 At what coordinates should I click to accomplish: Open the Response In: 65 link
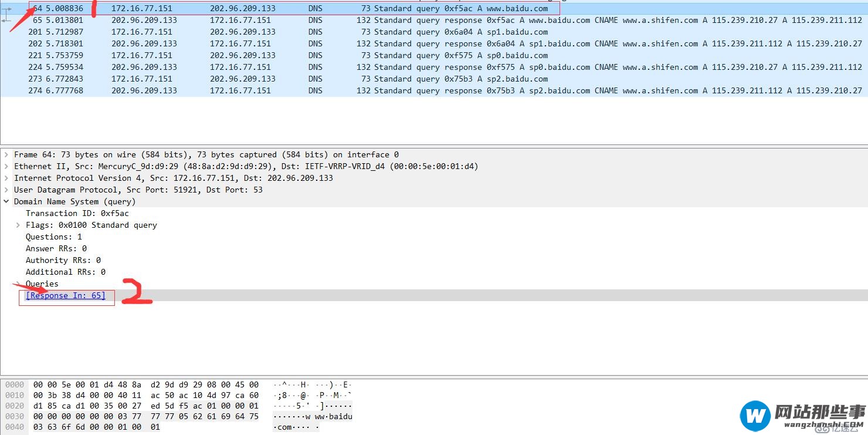click(66, 295)
